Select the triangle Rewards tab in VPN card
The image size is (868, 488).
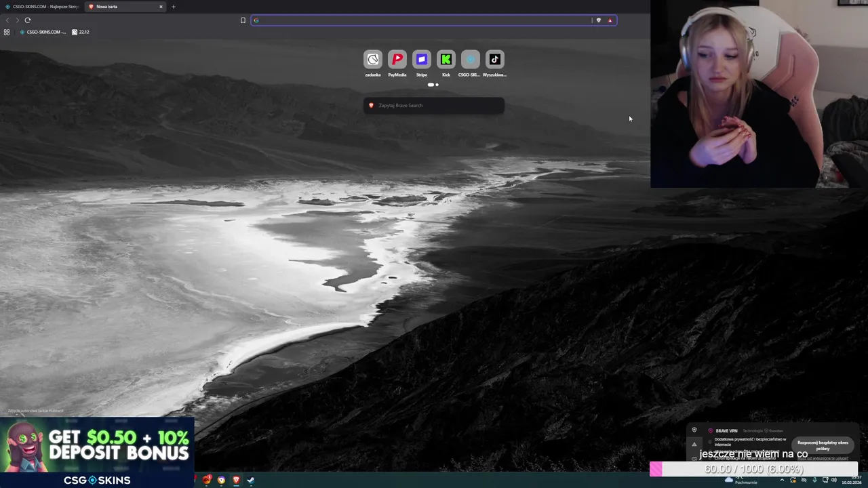coord(694,444)
